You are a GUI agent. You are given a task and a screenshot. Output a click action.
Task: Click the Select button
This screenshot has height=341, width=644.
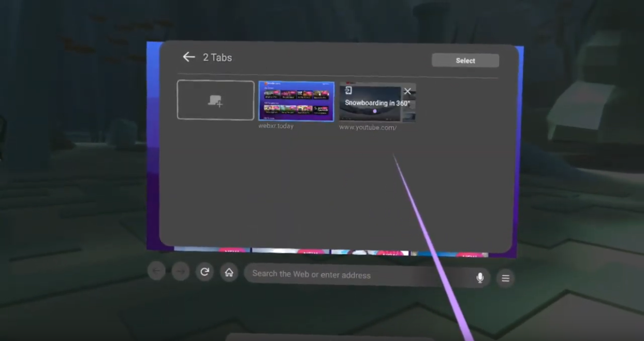click(465, 61)
